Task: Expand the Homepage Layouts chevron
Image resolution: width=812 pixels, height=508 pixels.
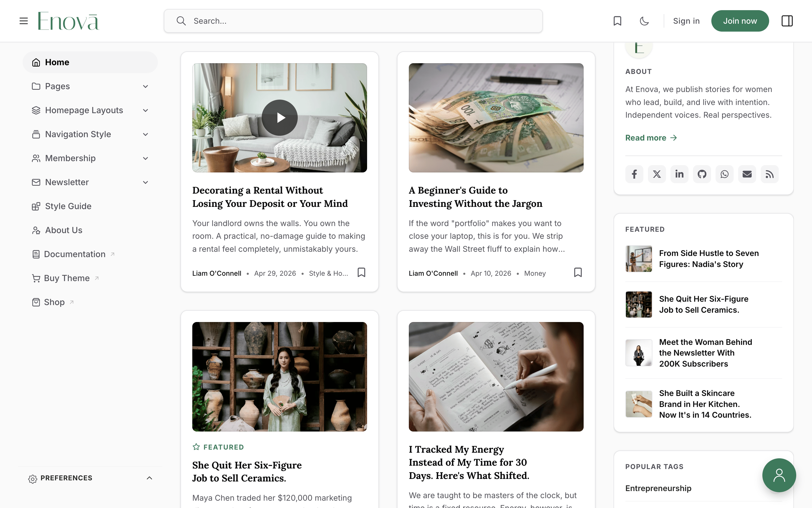Action: 145,110
